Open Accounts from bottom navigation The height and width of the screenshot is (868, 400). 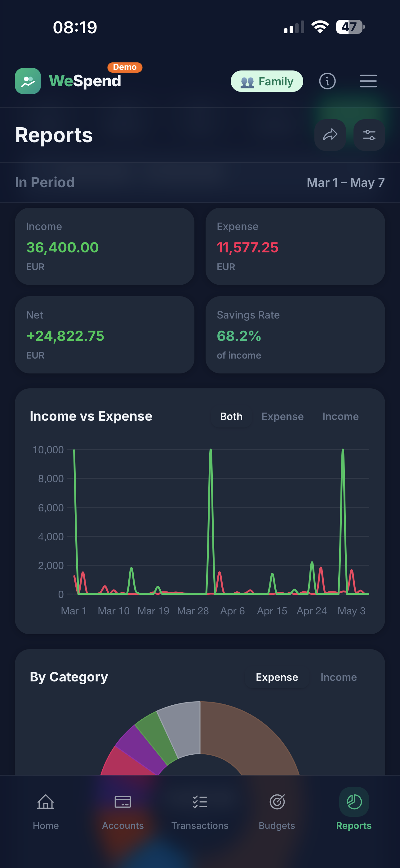123,811
